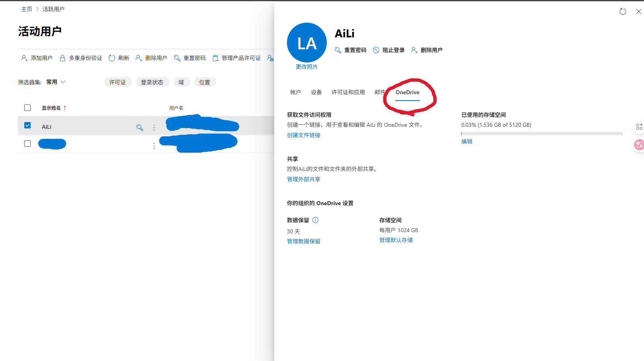Switch to the 帐户 tab
Image resolution: width=644 pixels, height=361 pixels.
pos(295,92)
